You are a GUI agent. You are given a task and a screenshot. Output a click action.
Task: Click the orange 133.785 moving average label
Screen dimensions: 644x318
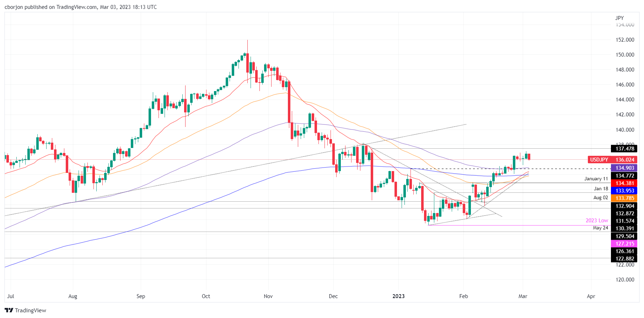click(x=624, y=198)
